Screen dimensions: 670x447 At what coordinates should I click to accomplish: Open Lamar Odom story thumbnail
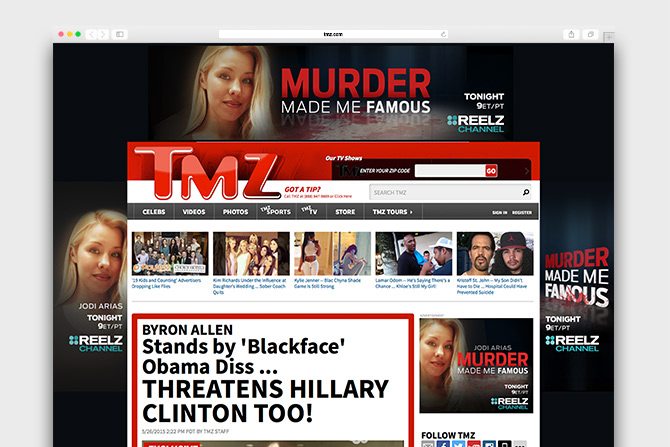414,253
